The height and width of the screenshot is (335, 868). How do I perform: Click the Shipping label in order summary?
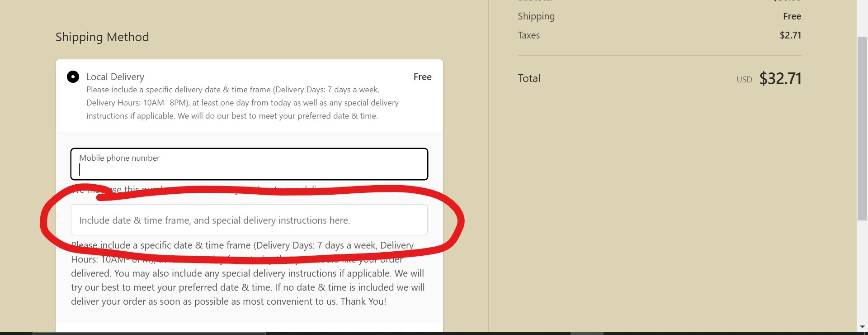(x=536, y=16)
